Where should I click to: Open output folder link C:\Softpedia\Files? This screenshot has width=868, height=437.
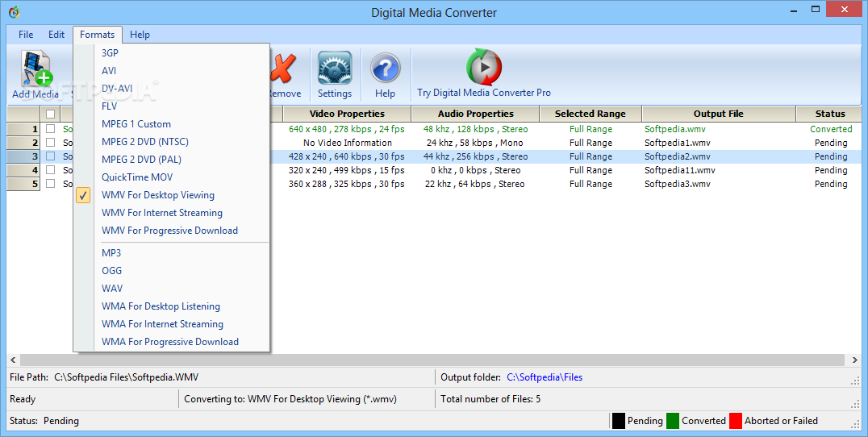[x=545, y=377]
